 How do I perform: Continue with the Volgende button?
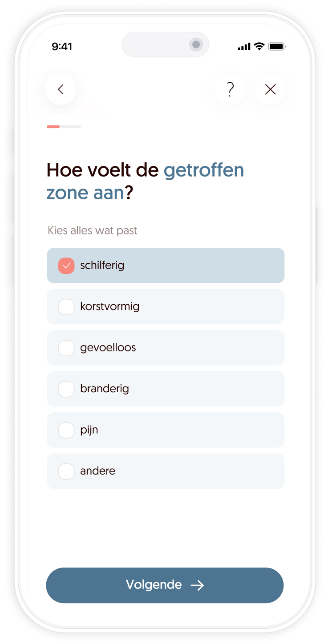[x=165, y=585]
